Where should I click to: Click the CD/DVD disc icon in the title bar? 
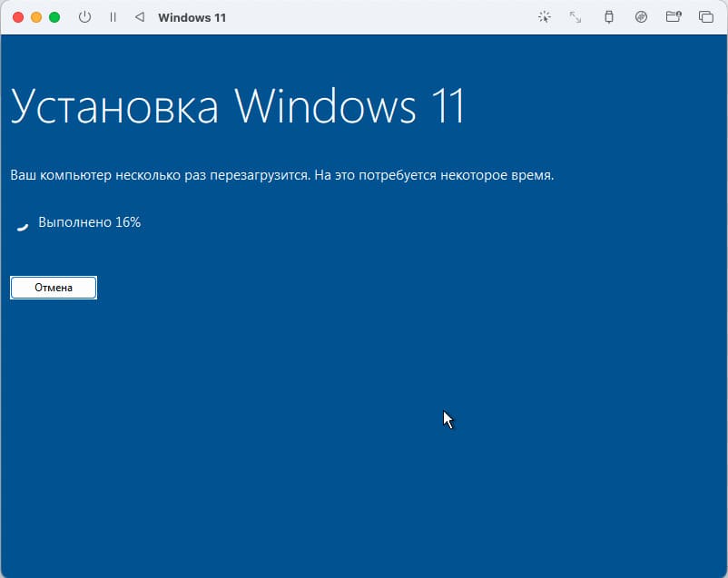click(641, 17)
